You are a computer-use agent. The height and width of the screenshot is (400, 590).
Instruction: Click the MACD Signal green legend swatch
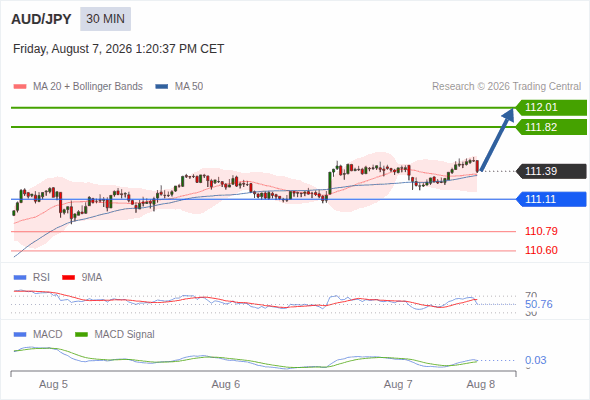[x=81, y=335]
